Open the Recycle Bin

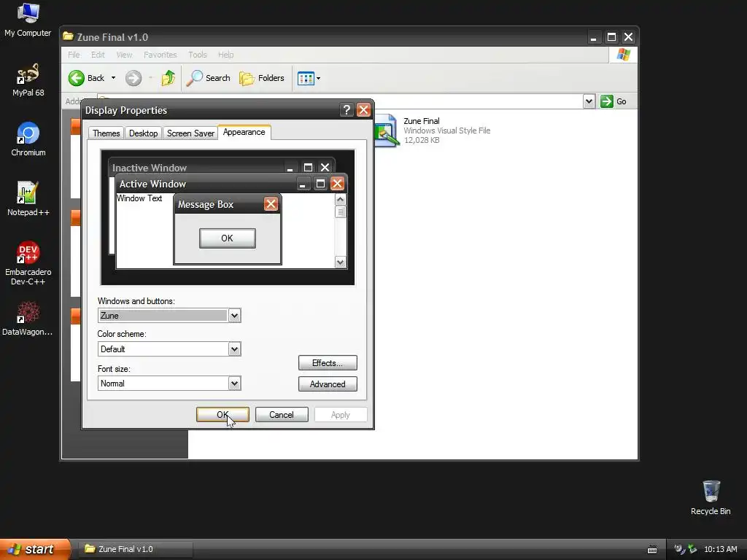tap(711, 497)
